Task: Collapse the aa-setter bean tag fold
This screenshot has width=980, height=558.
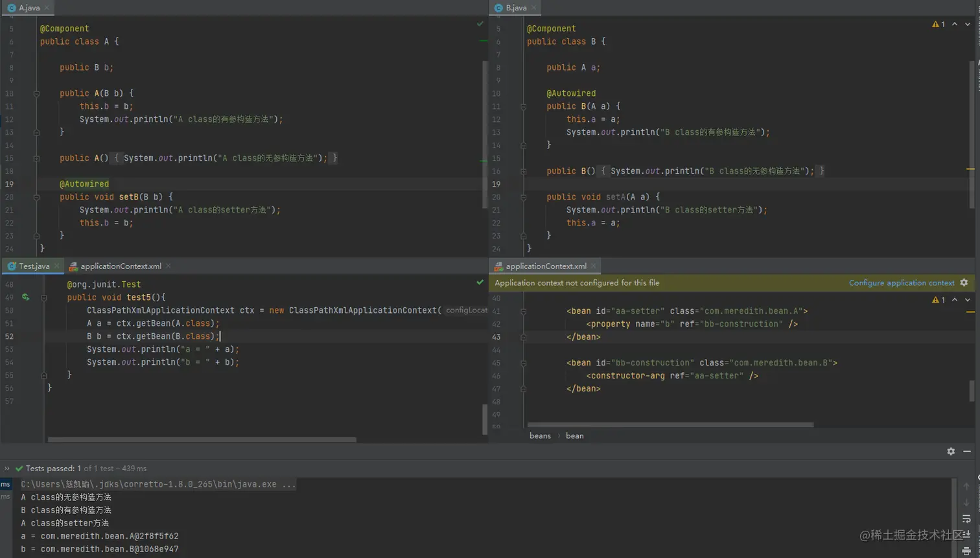Action: tap(523, 311)
